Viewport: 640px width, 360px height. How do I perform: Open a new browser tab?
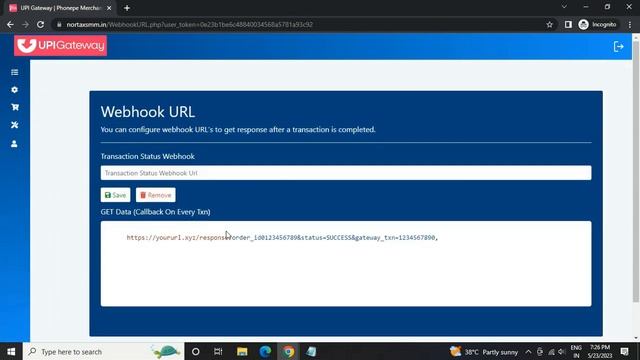[127, 8]
